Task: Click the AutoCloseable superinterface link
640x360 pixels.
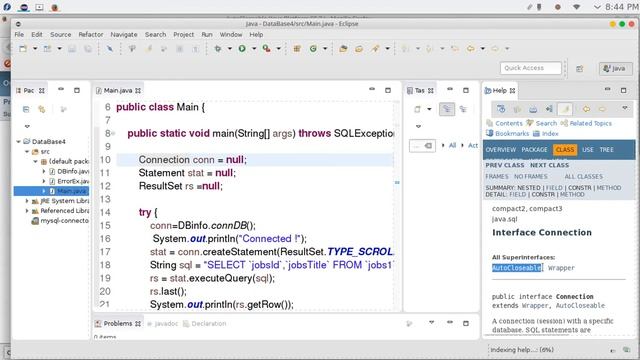Action: pos(517,268)
